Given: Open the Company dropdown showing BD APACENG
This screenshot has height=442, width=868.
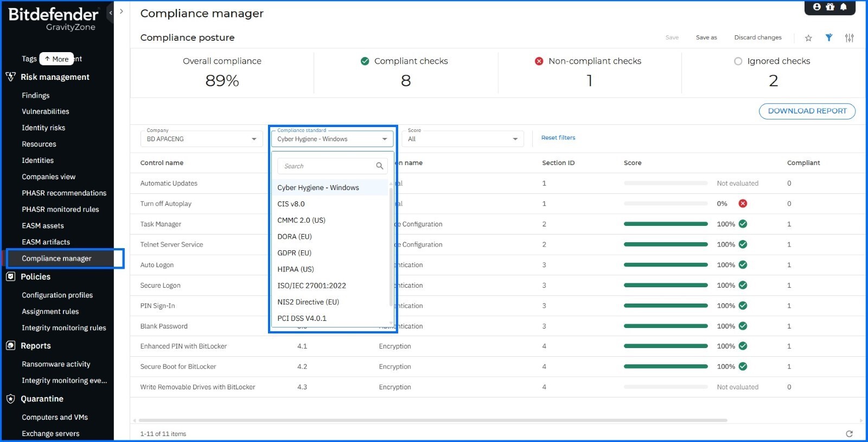Looking at the screenshot, I should (x=201, y=139).
